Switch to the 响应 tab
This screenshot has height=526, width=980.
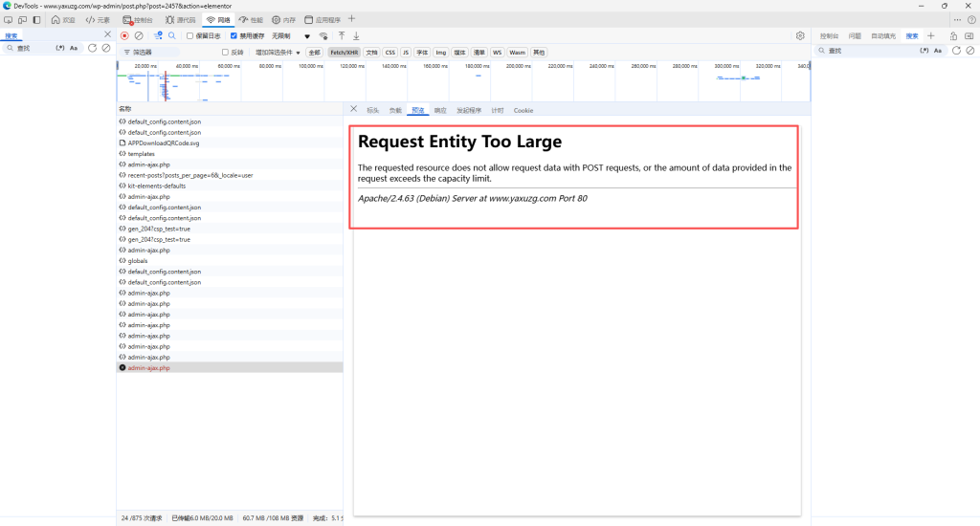pos(440,110)
